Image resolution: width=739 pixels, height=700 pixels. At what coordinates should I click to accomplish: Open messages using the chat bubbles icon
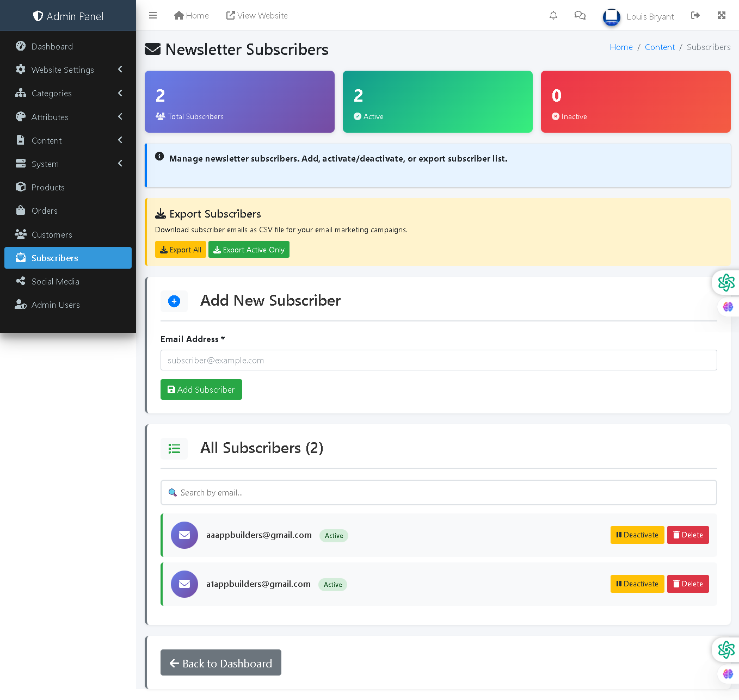click(x=580, y=15)
